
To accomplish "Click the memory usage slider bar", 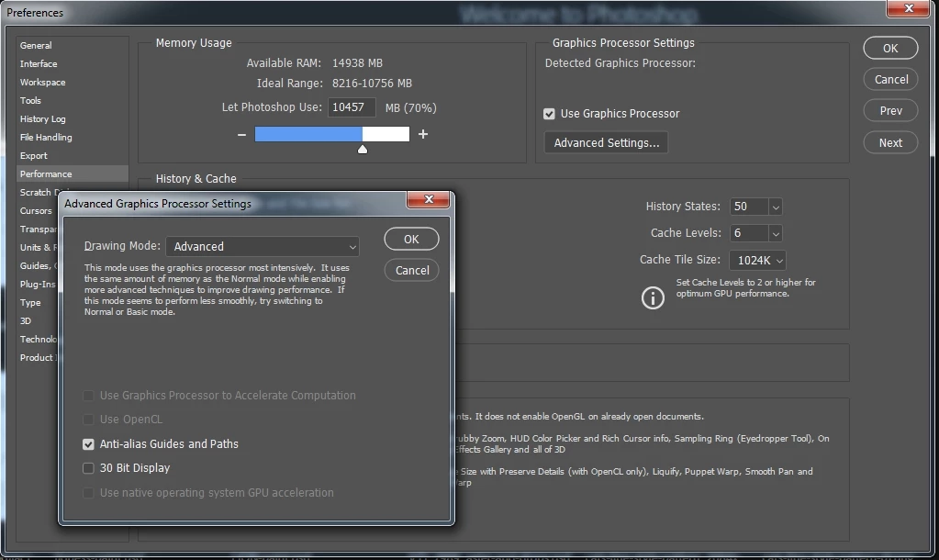I will coord(332,134).
